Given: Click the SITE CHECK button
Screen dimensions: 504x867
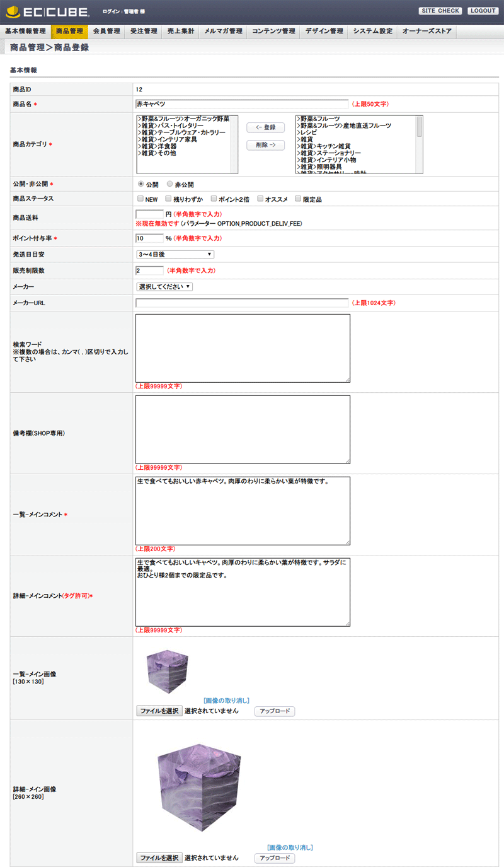Looking at the screenshot, I should tap(440, 11).
